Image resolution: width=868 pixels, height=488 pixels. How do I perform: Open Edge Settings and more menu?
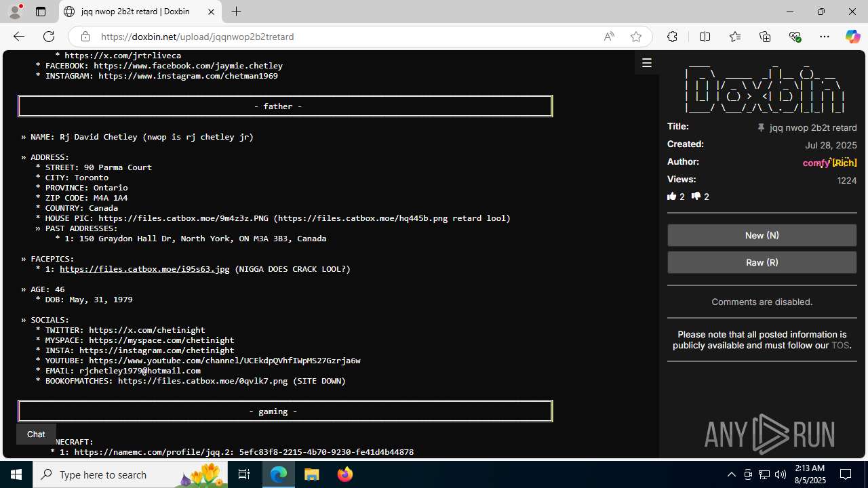[x=825, y=37]
